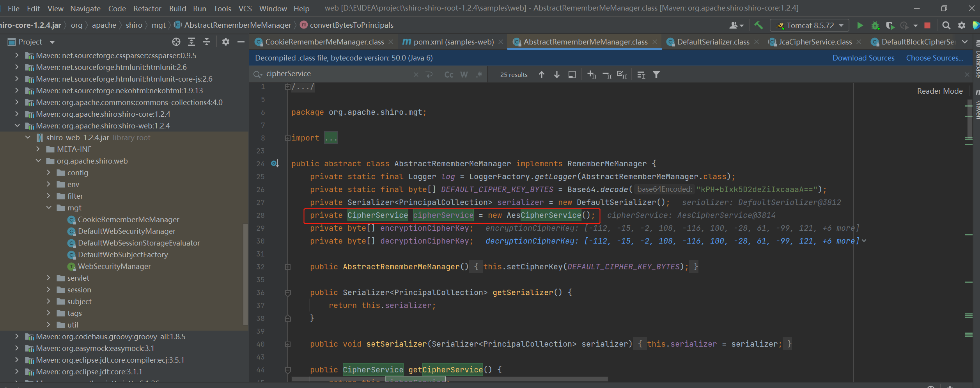Open the Code With Me users icon
The height and width of the screenshot is (388, 980).
click(736, 25)
